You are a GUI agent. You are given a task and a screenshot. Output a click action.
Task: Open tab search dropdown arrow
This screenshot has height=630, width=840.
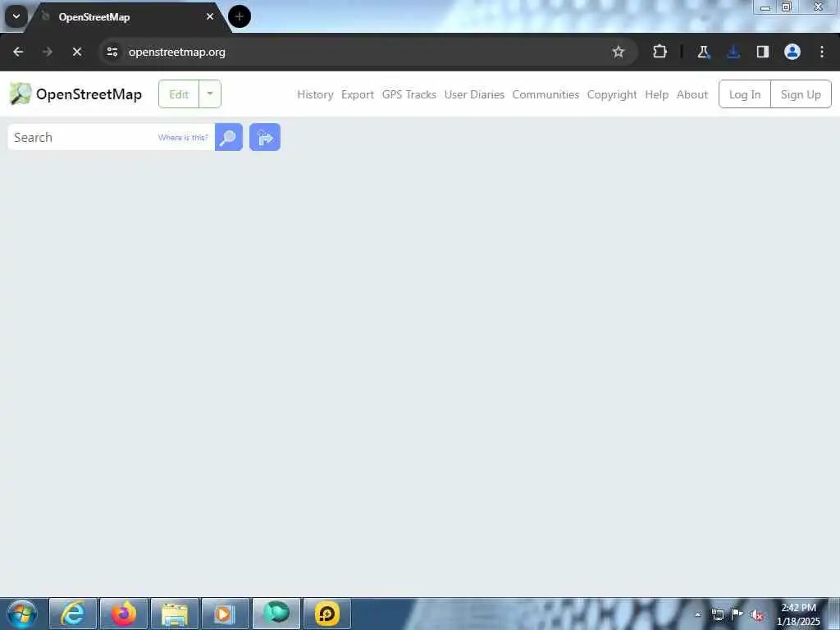[x=16, y=16]
